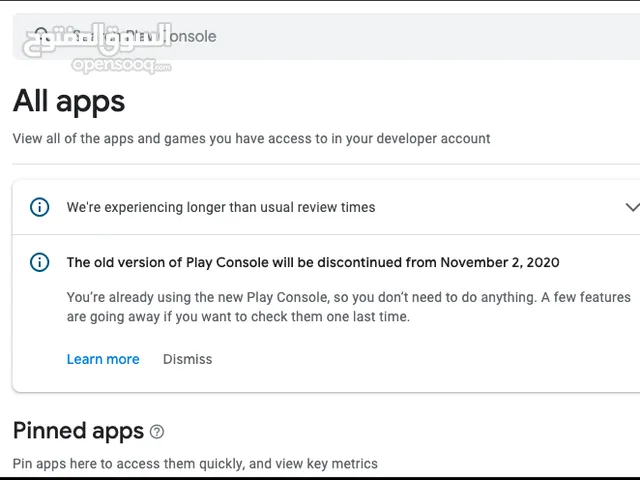Viewport: 640px width, 480px height.
Task: Open the Learn more link
Action: (103, 359)
